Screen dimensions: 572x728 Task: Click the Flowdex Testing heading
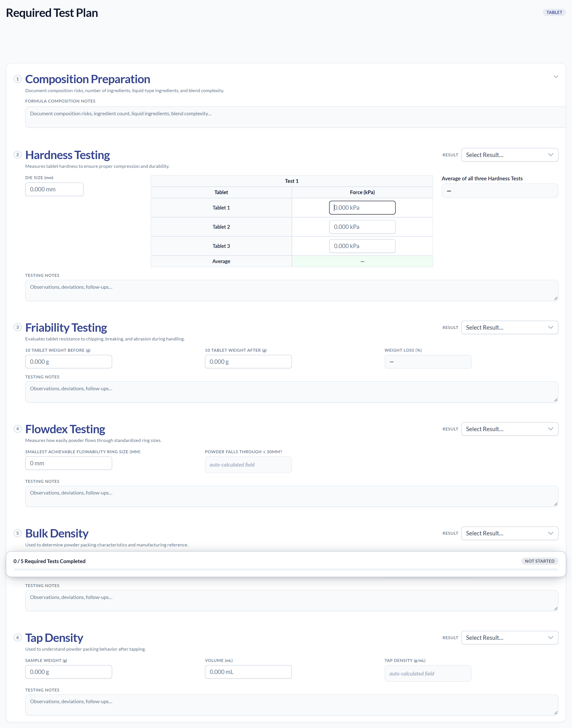pyautogui.click(x=65, y=429)
